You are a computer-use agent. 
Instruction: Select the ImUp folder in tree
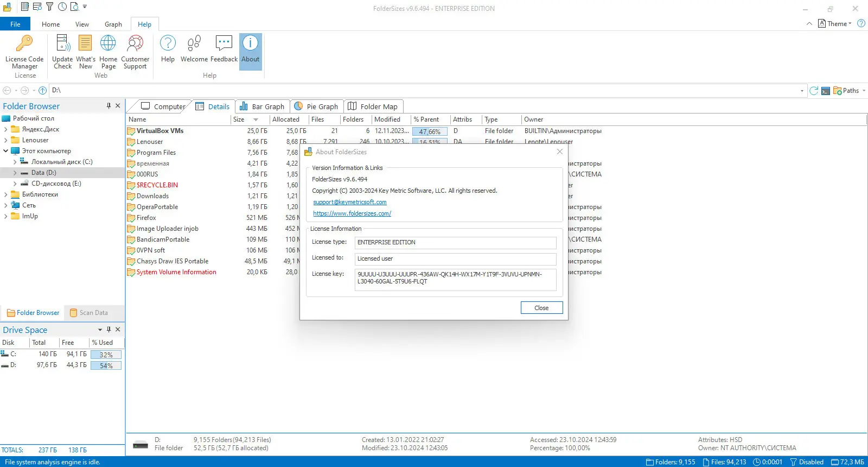(x=30, y=216)
